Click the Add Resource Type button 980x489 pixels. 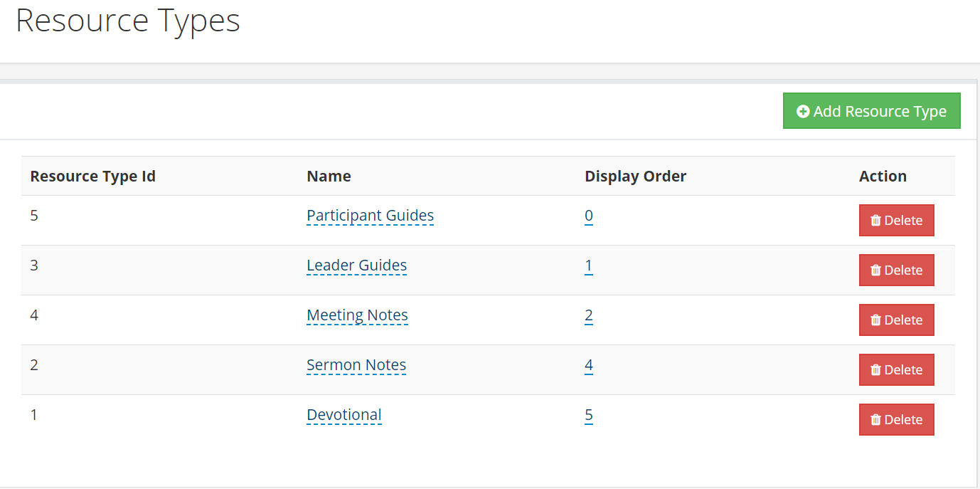(x=871, y=110)
